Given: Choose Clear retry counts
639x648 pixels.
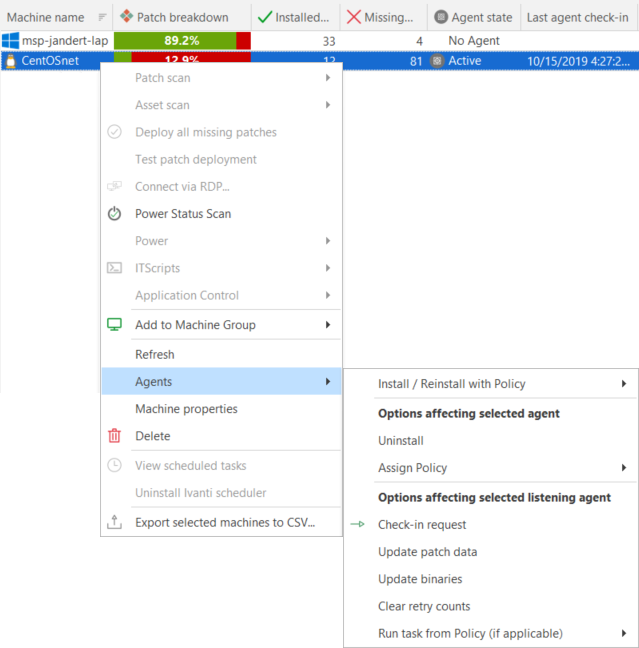Looking at the screenshot, I should coord(491,606).
